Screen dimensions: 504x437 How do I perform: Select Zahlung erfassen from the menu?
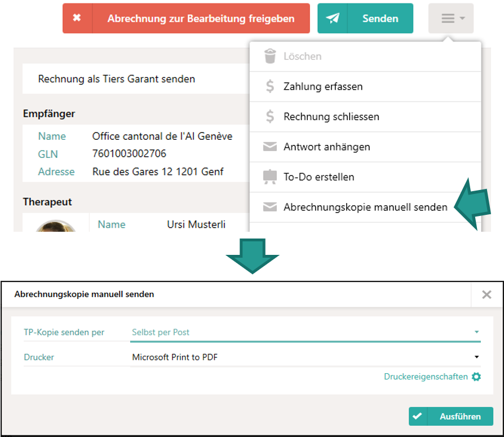point(323,87)
